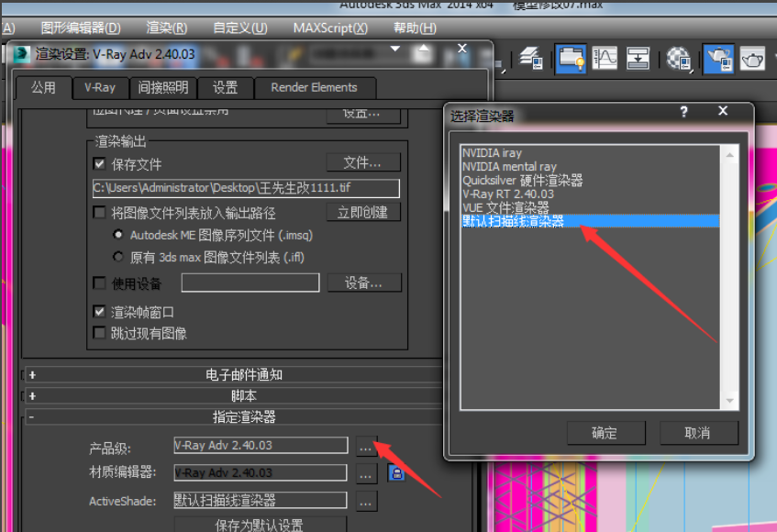Open the 图形编辑器(D) menu
This screenshot has width=777, height=532.
81,28
